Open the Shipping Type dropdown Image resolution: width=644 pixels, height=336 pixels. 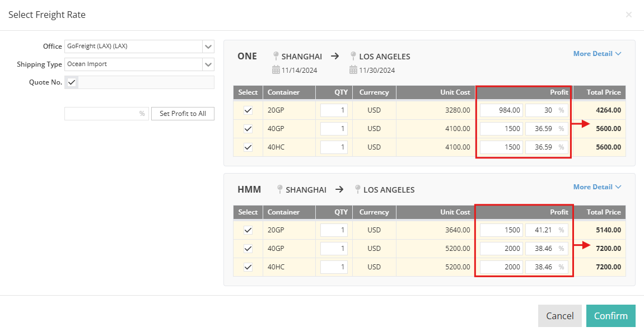pyautogui.click(x=208, y=64)
